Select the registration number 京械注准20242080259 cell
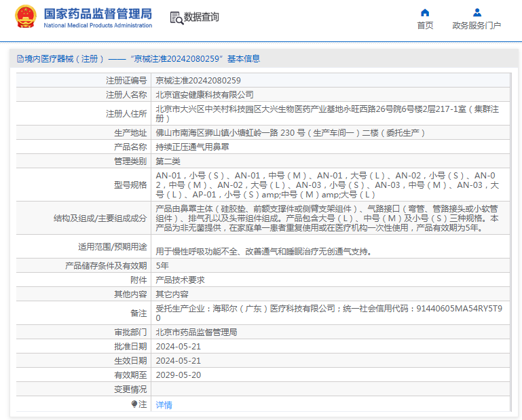Viewport: 522px width, 420px height. [198, 81]
